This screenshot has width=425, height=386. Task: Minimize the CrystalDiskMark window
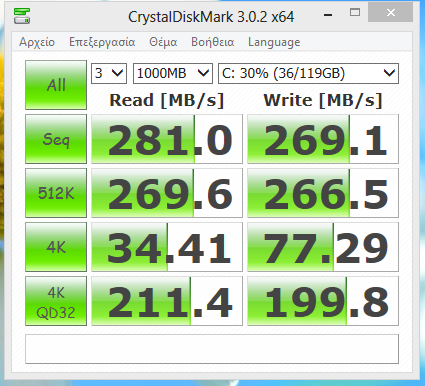(328, 14)
